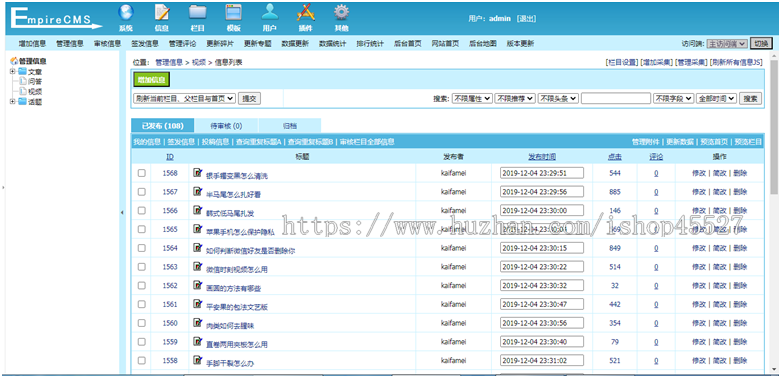The height and width of the screenshot is (378, 781).
Task: Click the 提交 button
Action: [x=249, y=99]
